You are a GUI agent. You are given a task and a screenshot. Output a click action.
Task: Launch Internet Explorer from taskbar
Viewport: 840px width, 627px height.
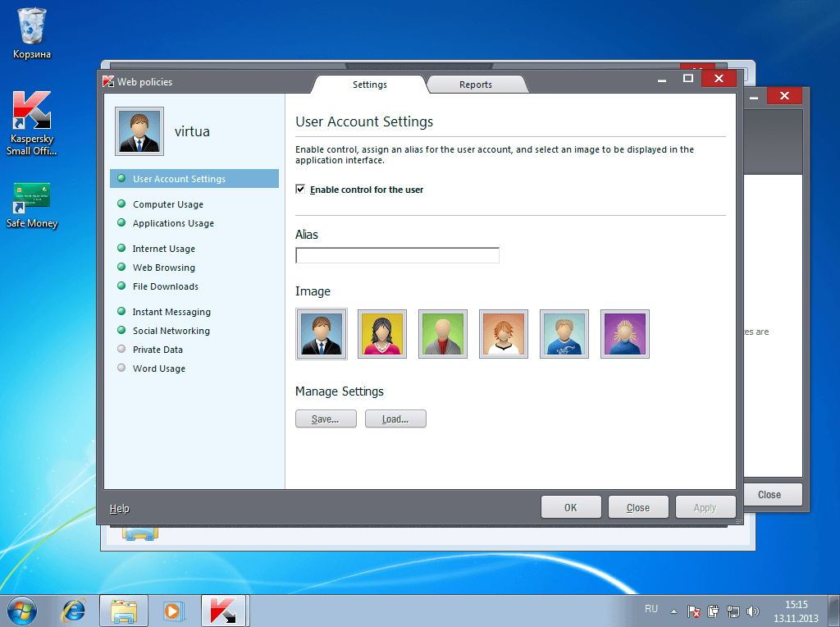point(73,611)
